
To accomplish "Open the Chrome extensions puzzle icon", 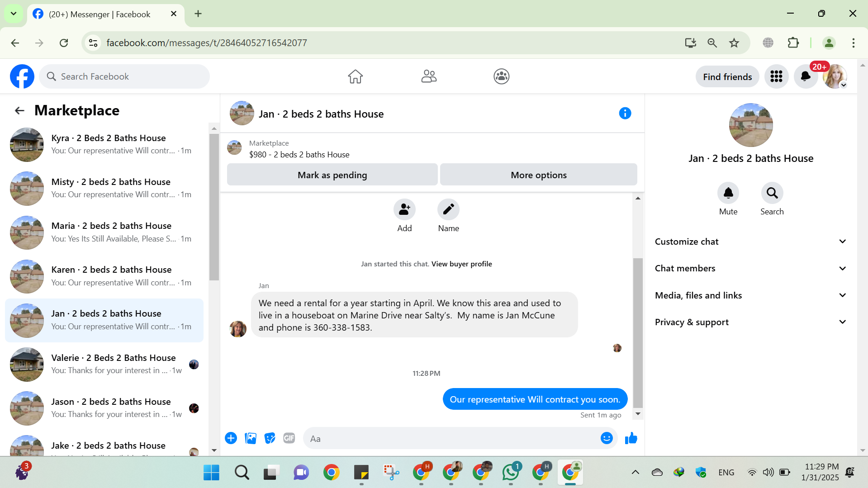I will pyautogui.click(x=793, y=43).
